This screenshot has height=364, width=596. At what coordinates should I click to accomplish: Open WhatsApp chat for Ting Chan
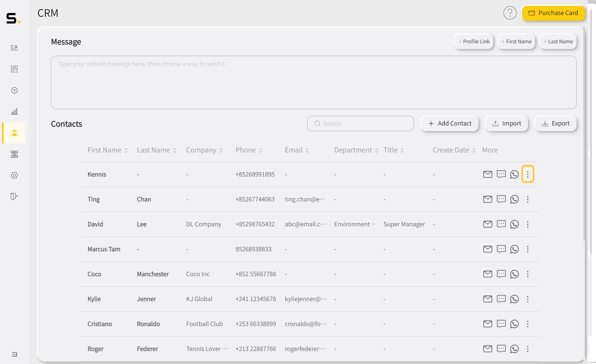pos(514,199)
